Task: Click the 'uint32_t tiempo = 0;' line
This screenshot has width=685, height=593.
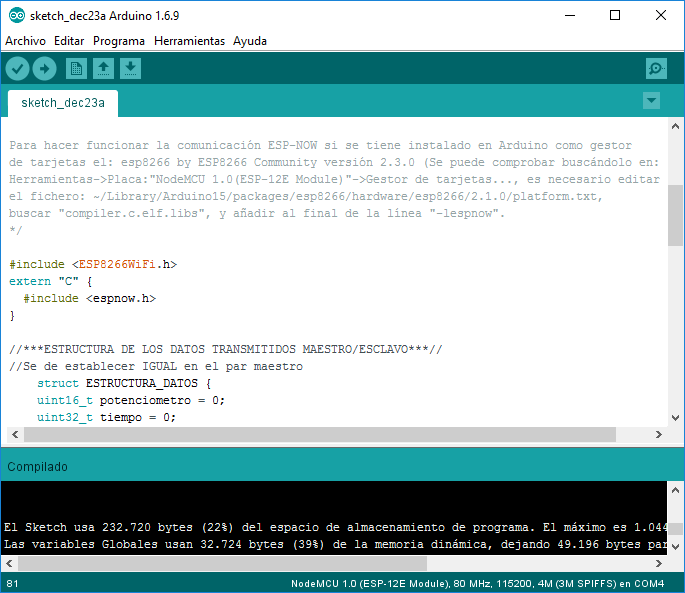Action: click(x=106, y=418)
